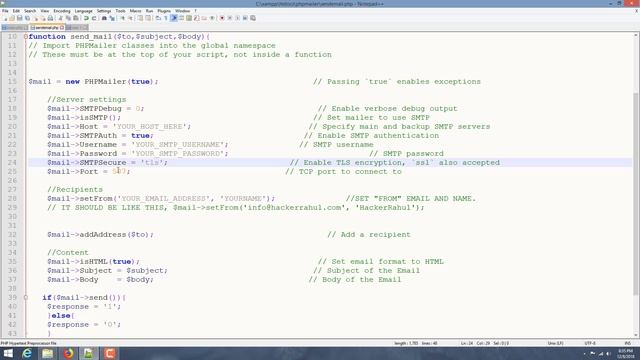
Task: Open the Encoding menu
Action: [62, 11]
